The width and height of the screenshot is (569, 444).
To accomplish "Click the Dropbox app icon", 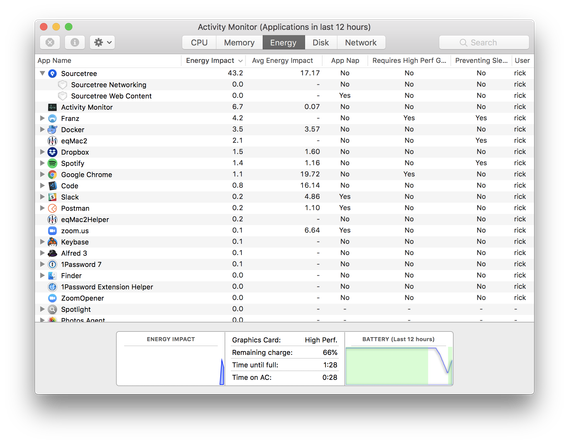I will [x=52, y=152].
